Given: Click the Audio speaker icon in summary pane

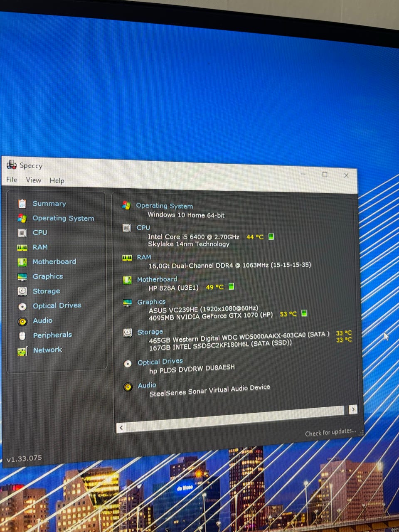Looking at the screenshot, I should (x=128, y=387).
